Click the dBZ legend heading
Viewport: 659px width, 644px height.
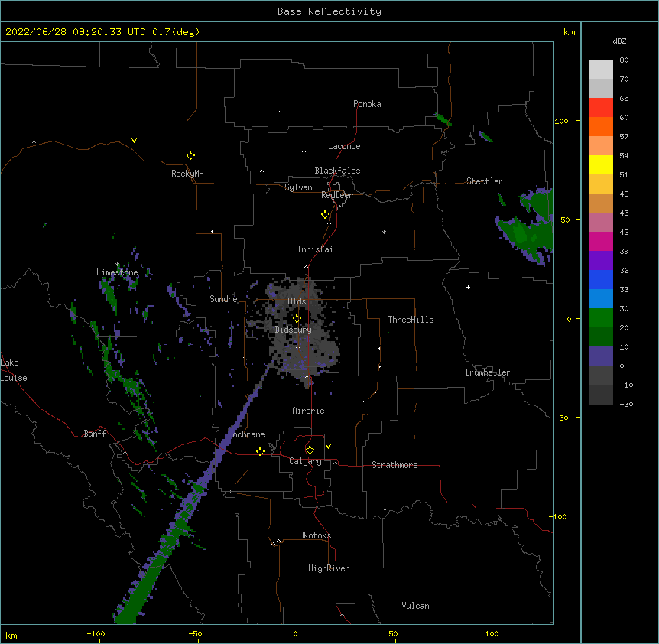[619, 41]
